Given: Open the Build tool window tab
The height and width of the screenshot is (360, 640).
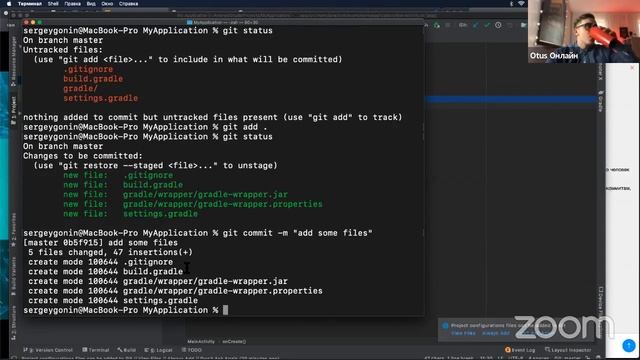Looking at the screenshot, I should point(127,350).
